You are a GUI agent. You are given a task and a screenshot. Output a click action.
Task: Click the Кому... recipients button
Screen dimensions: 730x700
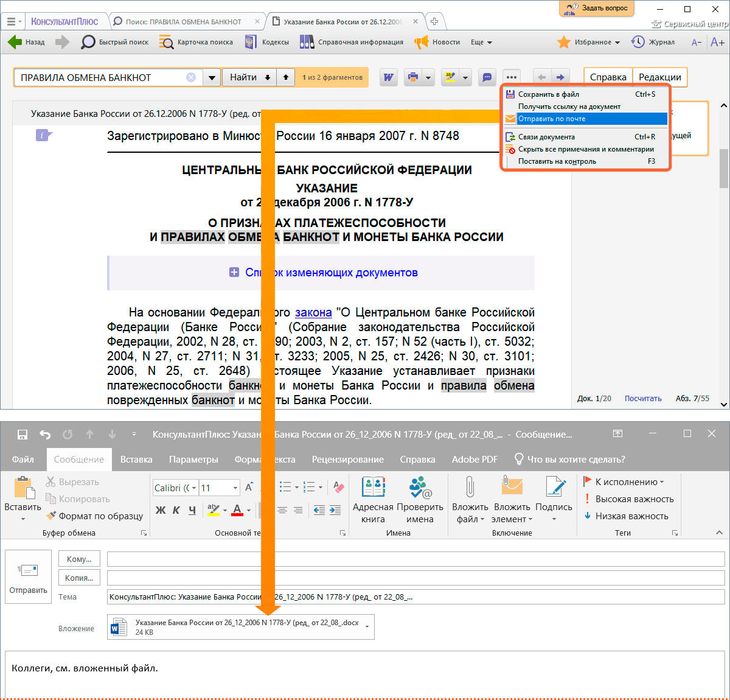[x=80, y=559]
